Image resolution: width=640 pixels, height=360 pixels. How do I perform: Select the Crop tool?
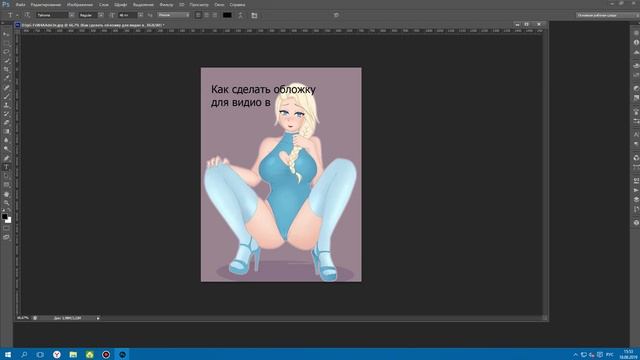pos(6,70)
